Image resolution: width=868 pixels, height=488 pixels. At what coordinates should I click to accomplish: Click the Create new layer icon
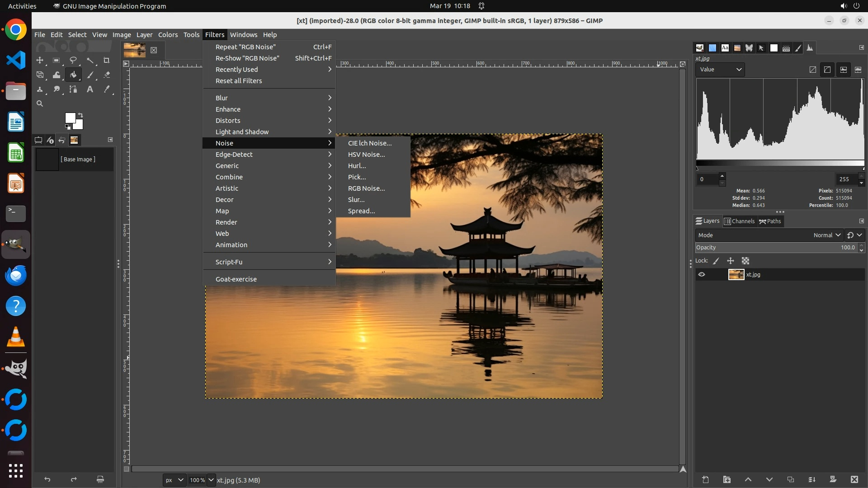705,479
